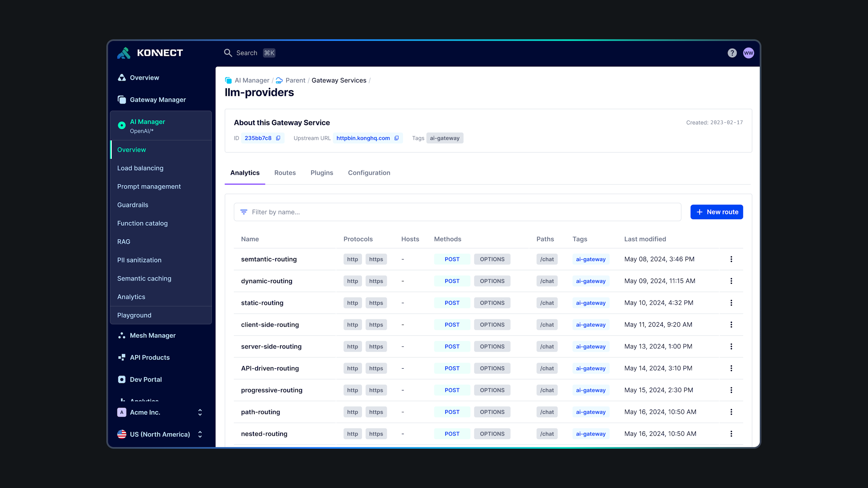This screenshot has height=488, width=868.
Task: Expand the US (North America) region selector
Action: coord(200,434)
